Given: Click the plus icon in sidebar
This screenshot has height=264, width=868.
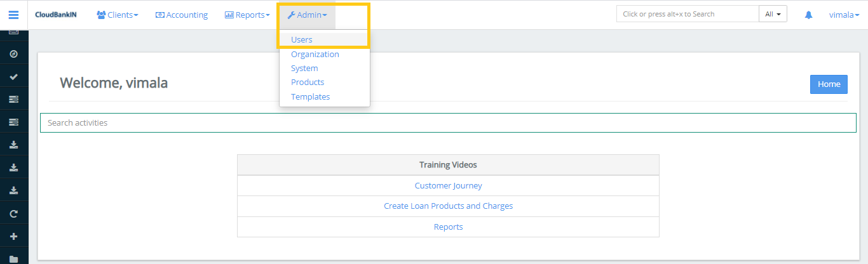Looking at the screenshot, I should tap(13, 237).
